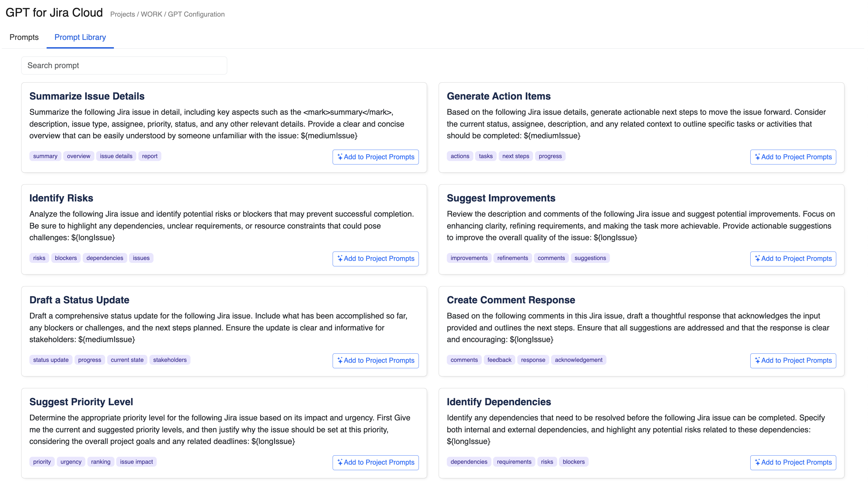Screen dimensions: 868x485
Task: Open the Projects breadcrumb link
Action: 122,14
